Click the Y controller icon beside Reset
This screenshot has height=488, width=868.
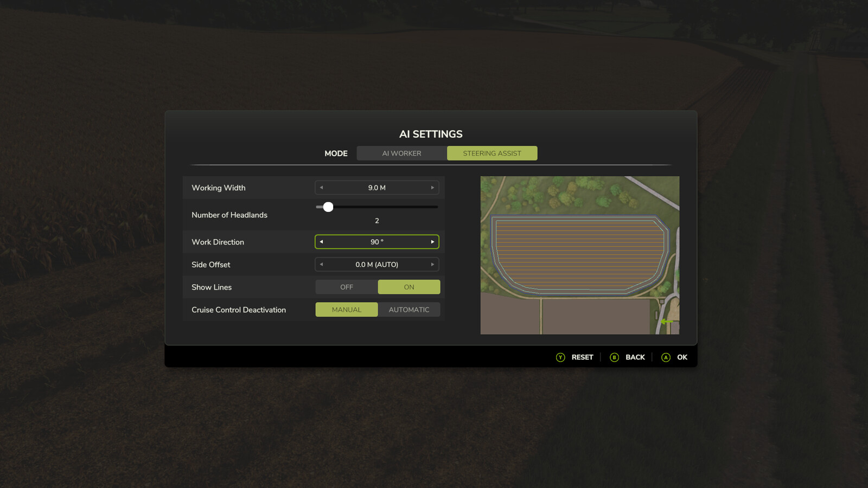[560, 357]
